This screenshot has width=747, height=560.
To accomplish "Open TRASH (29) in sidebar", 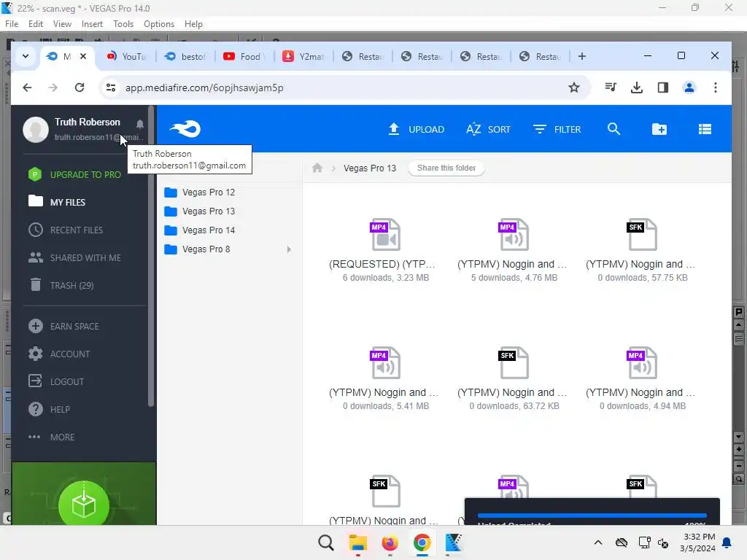I will 61,285.
